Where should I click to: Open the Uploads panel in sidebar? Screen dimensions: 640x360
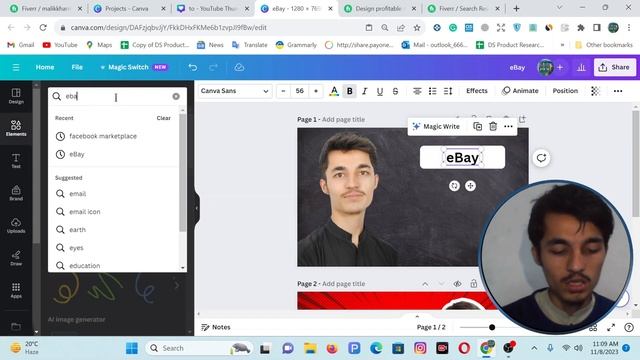point(16,225)
